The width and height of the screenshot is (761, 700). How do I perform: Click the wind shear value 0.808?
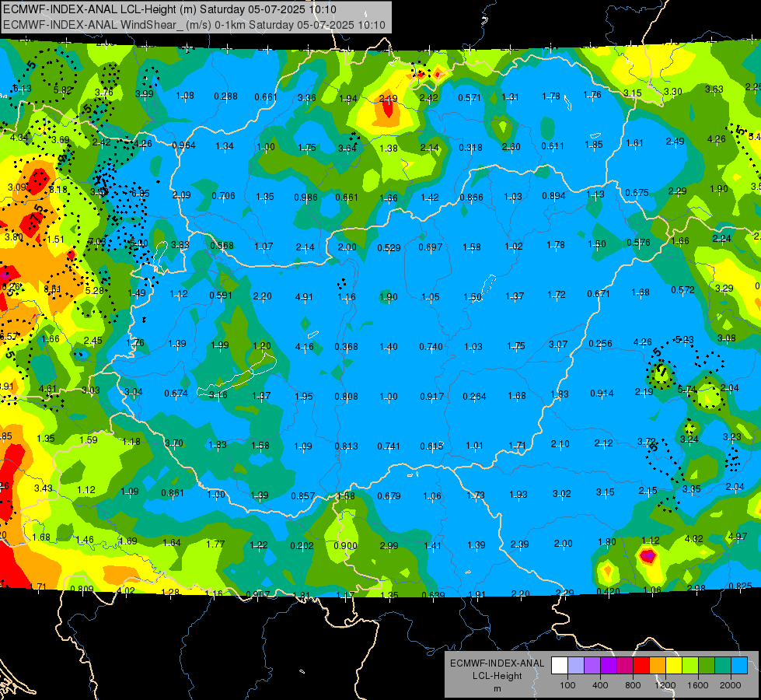(346, 397)
